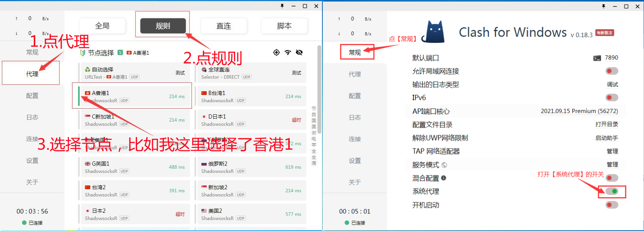Screen dimensions: 644x231
Task: Click the red 有新版本 badge
Action: click(x=605, y=33)
